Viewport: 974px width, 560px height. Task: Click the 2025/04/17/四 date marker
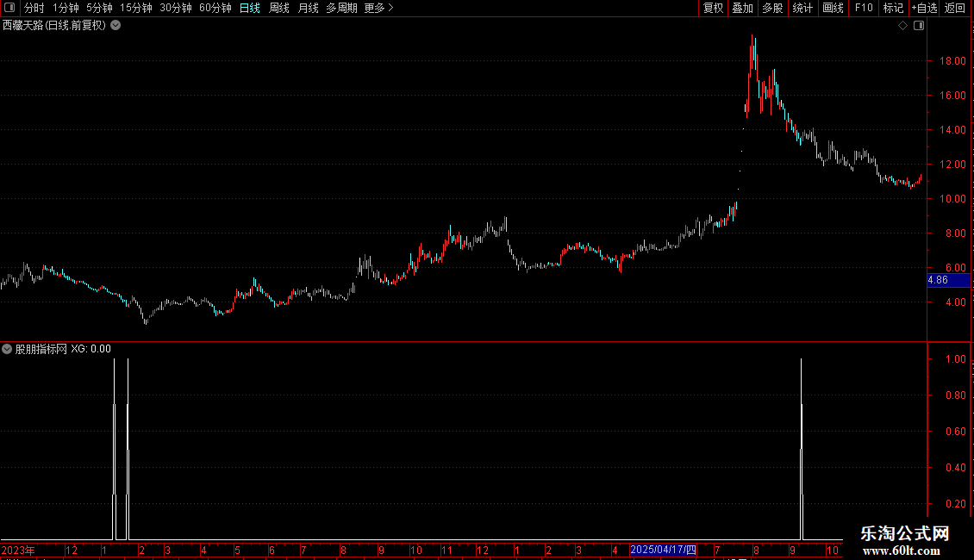pos(663,550)
